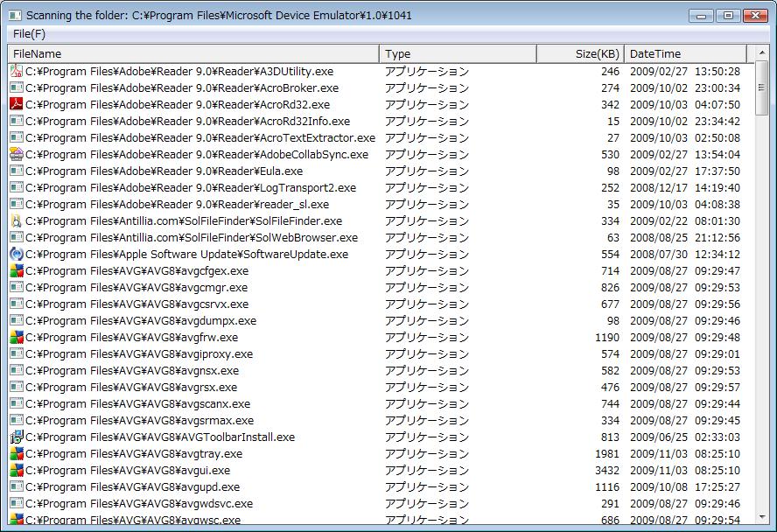Image resolution: width=777 pixels, height=532 pixels.
Task: Select the AcroRd32.exe file path
Action: 178,104
